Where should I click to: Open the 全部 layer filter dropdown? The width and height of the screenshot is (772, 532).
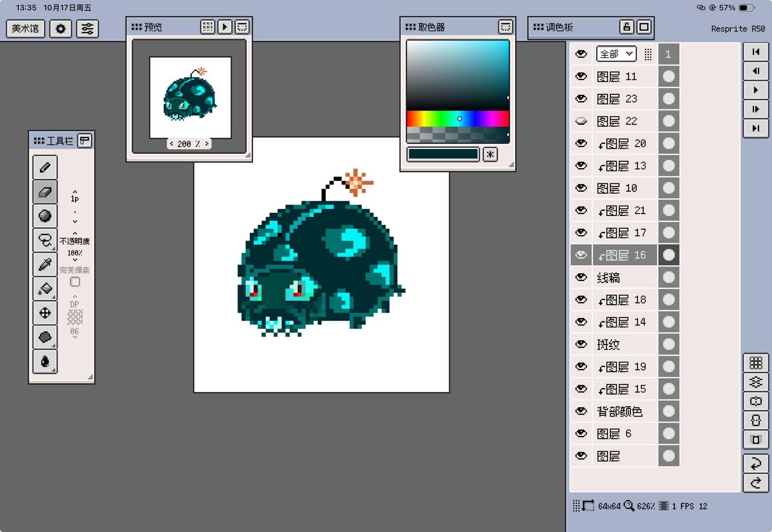click(616, 54)
